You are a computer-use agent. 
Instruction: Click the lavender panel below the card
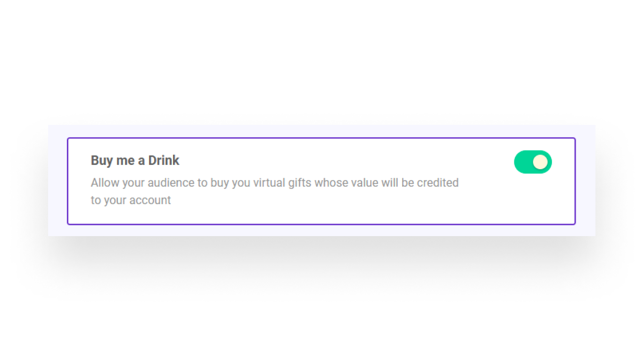point(322,230)
